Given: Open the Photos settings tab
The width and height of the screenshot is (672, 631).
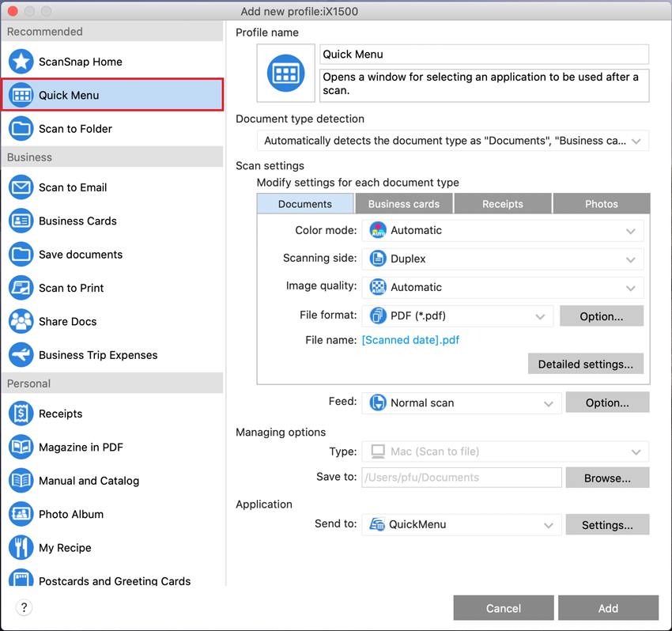Looking at the screenshot, I should coord(602,204).
